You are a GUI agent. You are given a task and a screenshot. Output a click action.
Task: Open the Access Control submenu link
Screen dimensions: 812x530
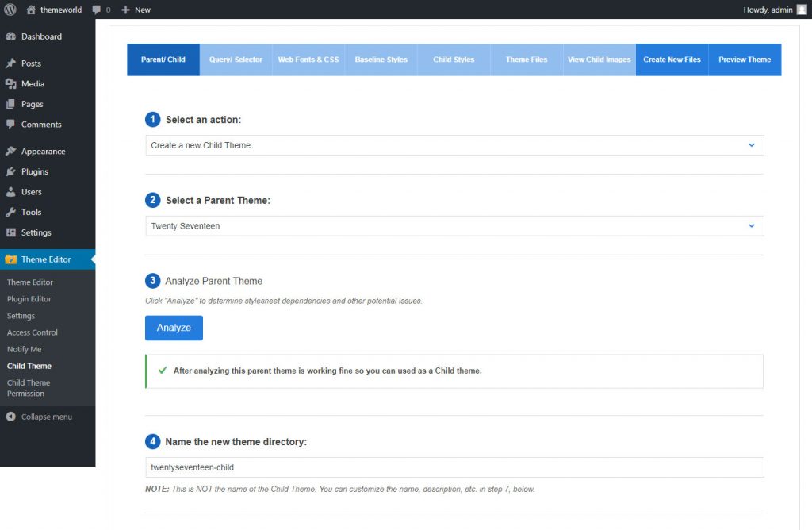pyautogui.click(x=32, y=332)
